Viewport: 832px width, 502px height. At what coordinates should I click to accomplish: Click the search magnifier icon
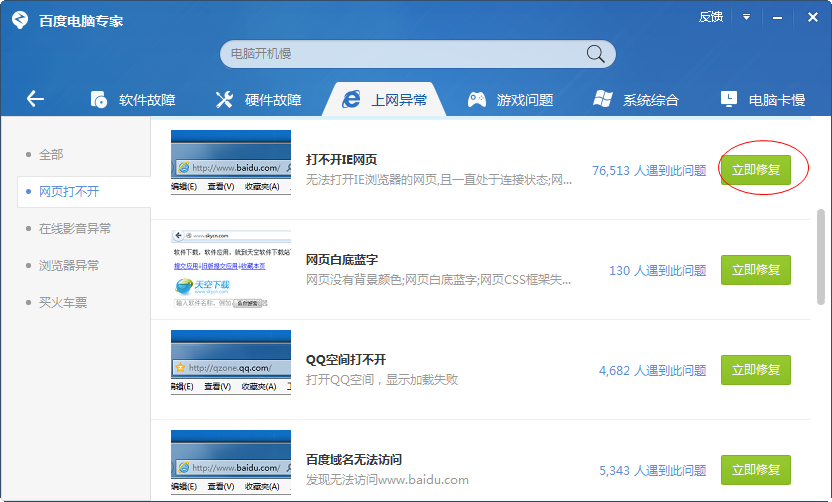(595, 54)
